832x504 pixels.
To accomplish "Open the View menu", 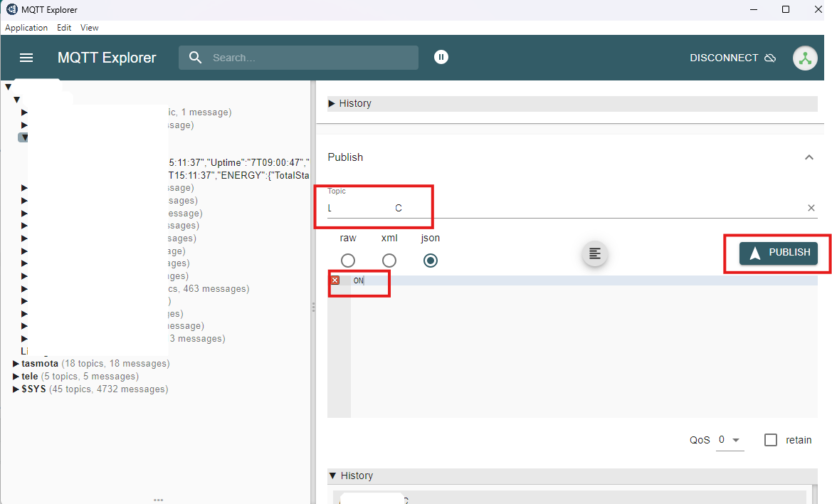I will (x=89, y=28).
